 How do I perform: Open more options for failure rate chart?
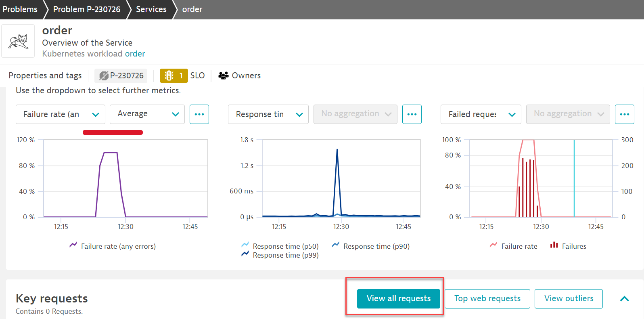tap(199, 114)
